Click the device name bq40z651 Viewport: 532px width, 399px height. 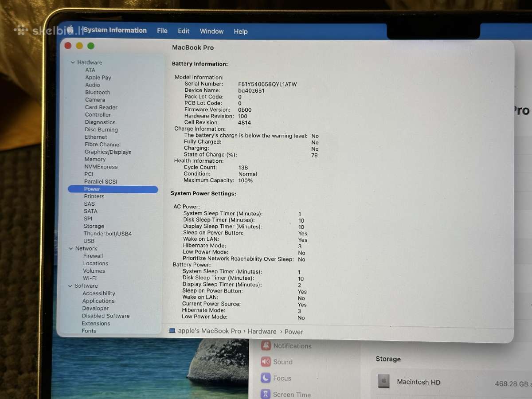coord(251,90)
